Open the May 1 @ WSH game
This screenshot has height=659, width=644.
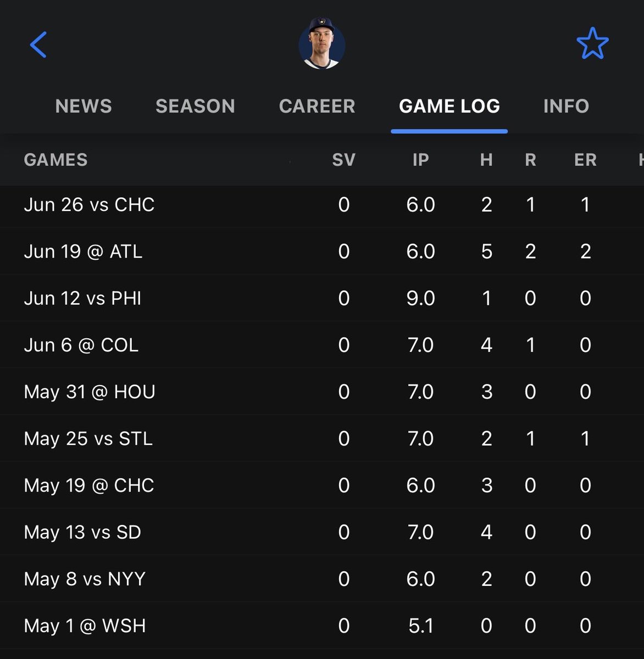(x=322, y=626)
